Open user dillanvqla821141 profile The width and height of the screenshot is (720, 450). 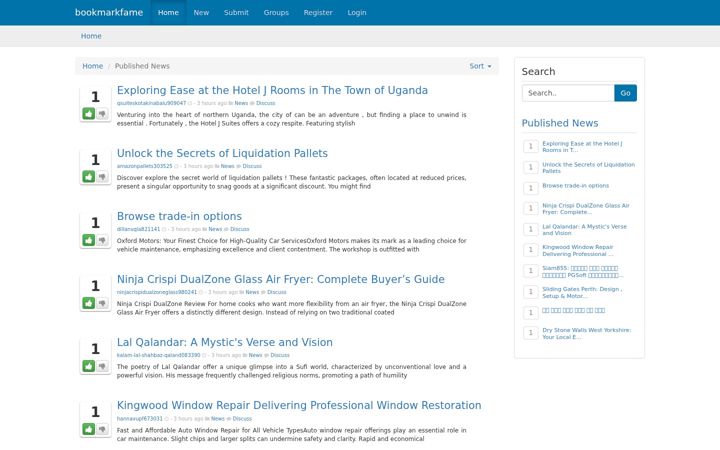(138, 229)
